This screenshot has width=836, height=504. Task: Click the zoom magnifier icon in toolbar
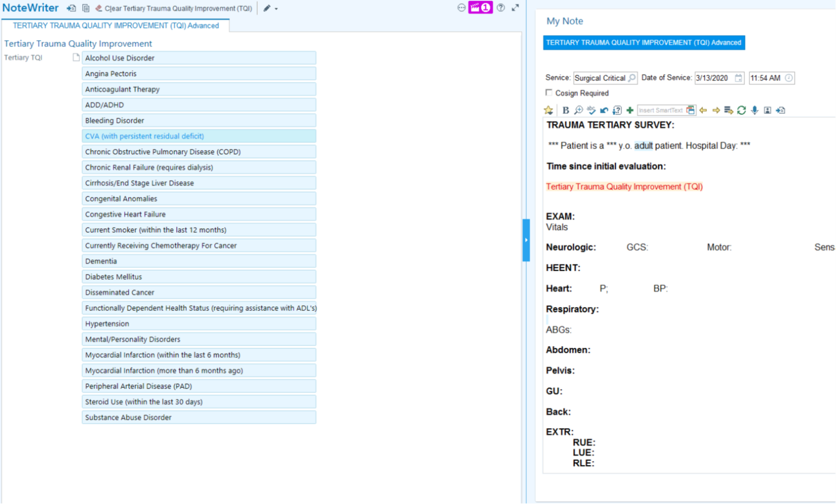click(578, 110)
